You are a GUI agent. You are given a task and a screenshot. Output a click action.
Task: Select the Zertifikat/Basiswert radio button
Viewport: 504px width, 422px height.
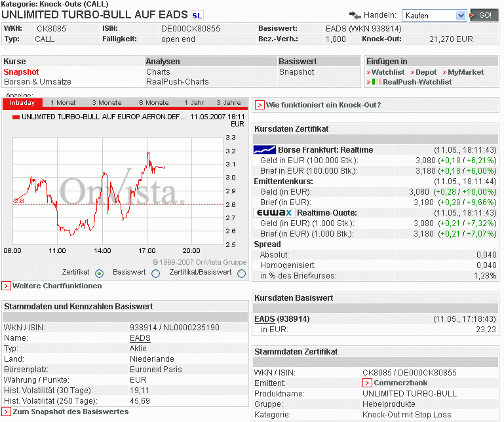click(241, 273)
